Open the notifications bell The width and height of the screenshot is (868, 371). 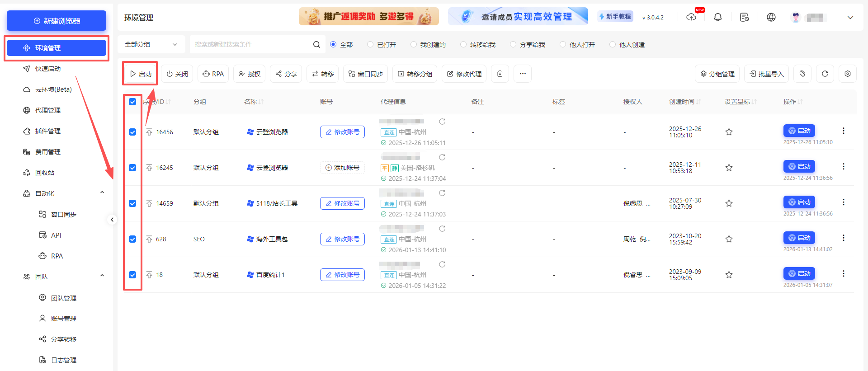[x=718, y=17]
